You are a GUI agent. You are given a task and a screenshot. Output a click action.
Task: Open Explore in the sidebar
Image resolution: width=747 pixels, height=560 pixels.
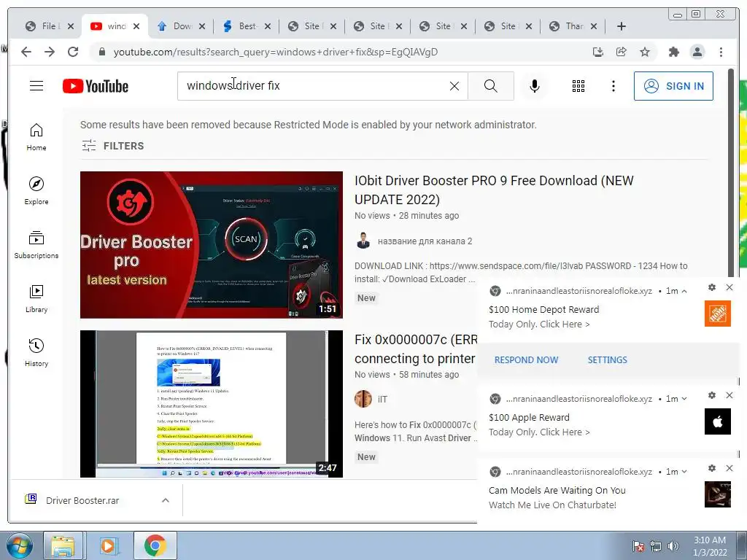point(36,191)
